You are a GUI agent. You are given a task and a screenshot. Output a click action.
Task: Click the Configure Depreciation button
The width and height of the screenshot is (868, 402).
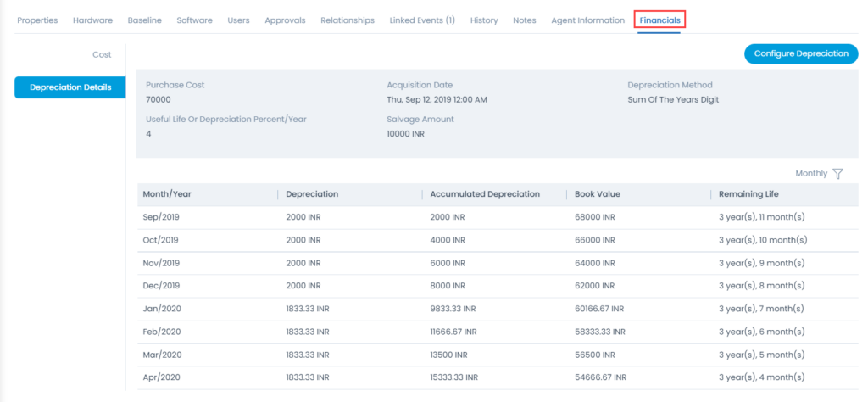[x=801, y=53]
